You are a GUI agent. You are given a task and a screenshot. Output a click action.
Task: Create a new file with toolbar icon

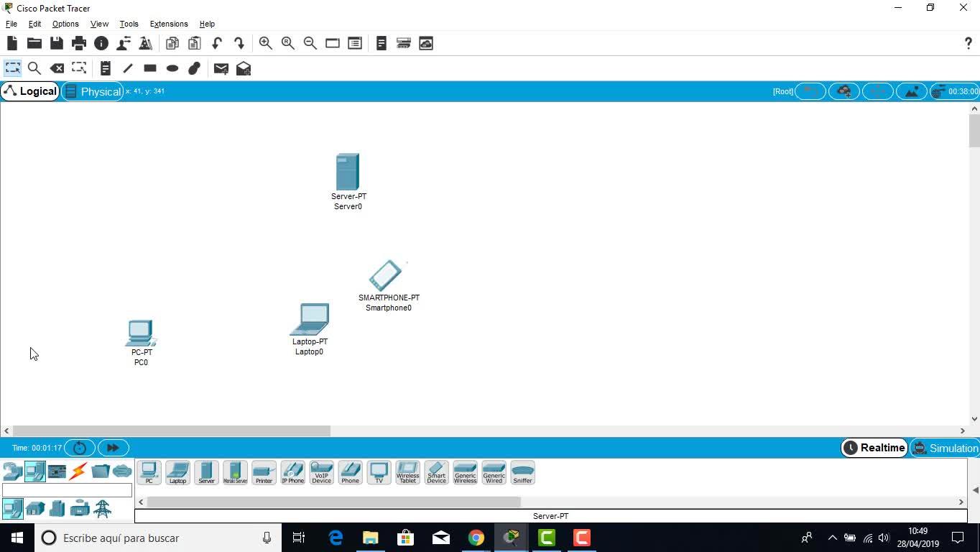[11, 43]
